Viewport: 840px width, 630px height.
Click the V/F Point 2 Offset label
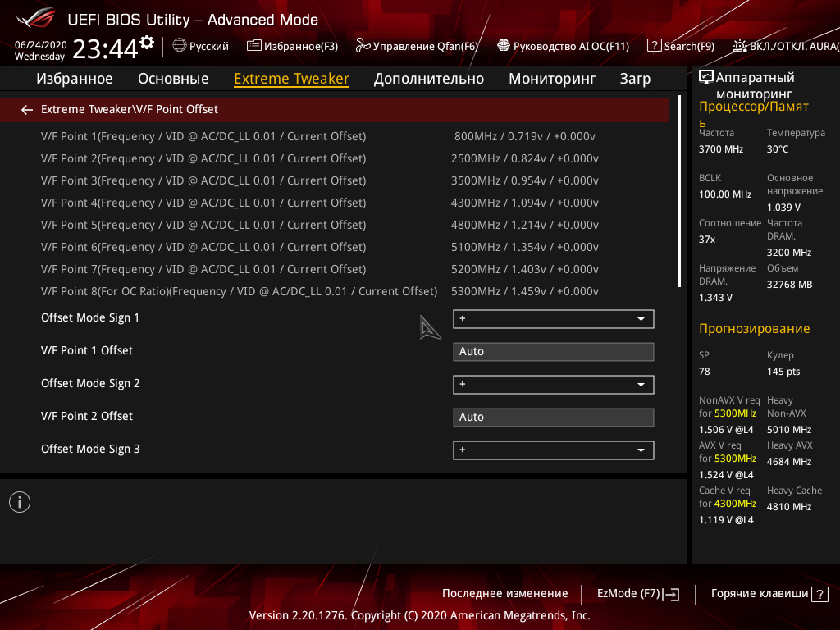87,416
